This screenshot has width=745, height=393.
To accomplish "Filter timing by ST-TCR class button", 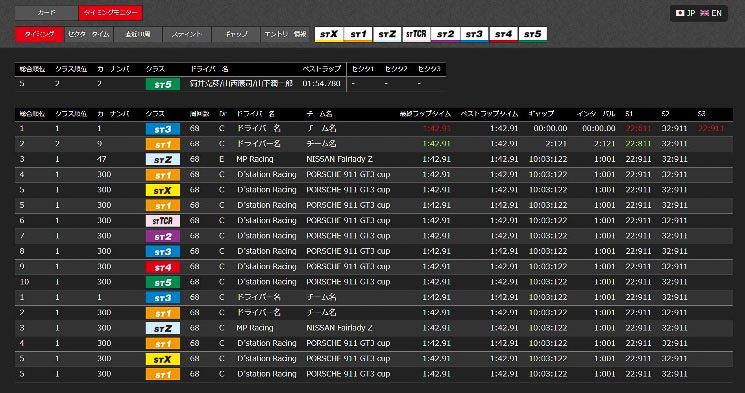I will (416, 34).
